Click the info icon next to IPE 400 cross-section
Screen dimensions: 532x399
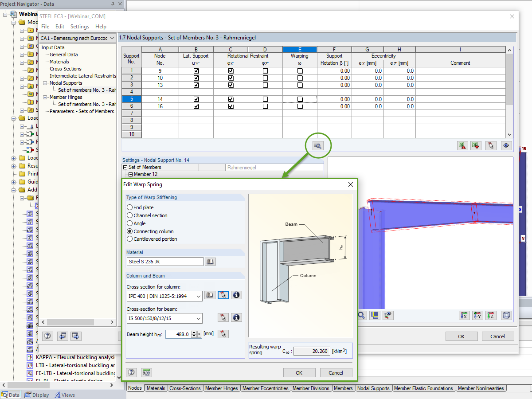[236, 295]
